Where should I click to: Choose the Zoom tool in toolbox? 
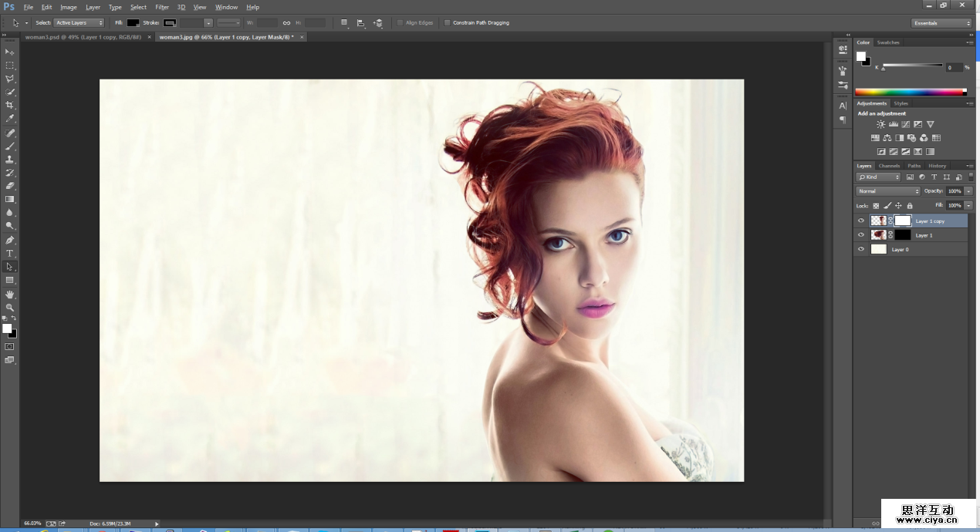(x=10, y=308)
